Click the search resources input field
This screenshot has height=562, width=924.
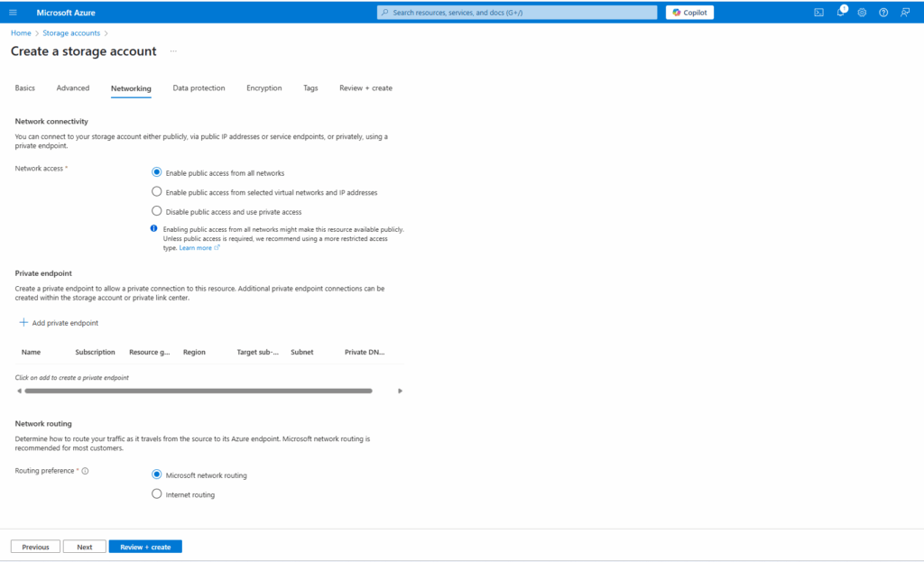coord(517,13)
